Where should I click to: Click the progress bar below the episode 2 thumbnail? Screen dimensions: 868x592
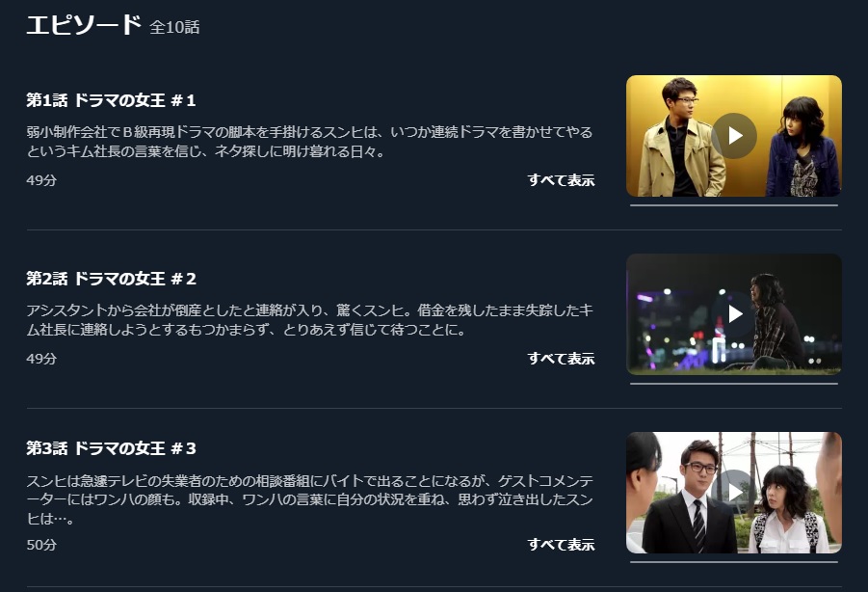(734, 384)
